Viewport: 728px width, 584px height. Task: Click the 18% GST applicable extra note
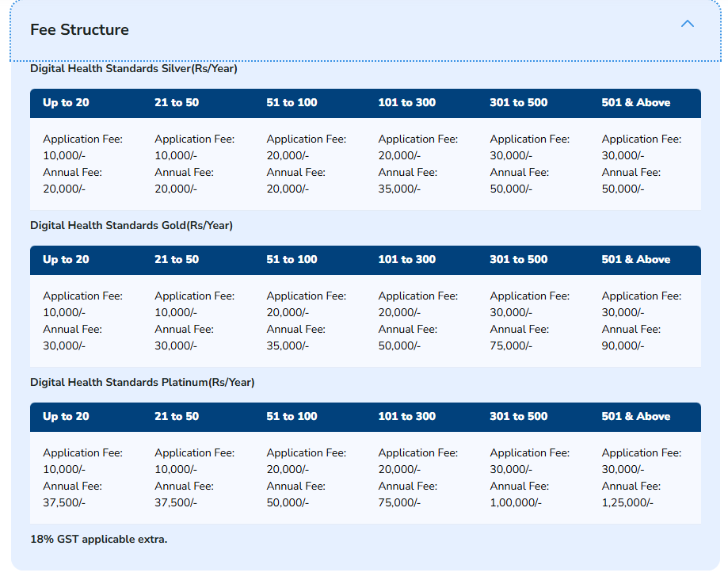click(98, 540)
